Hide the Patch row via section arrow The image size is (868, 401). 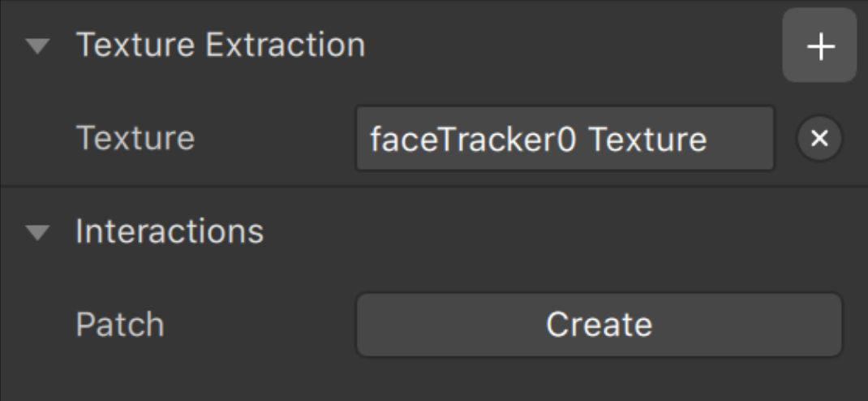37,231
